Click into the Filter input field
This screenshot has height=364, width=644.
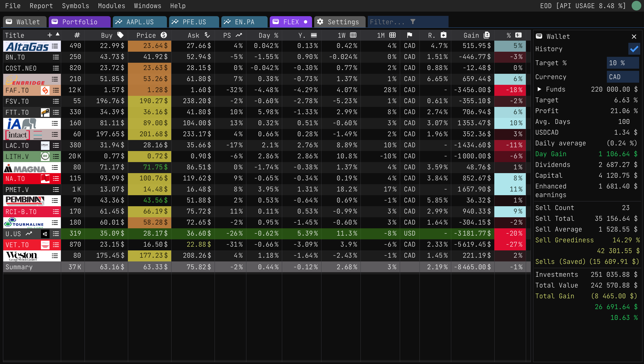tap(408, 22)
